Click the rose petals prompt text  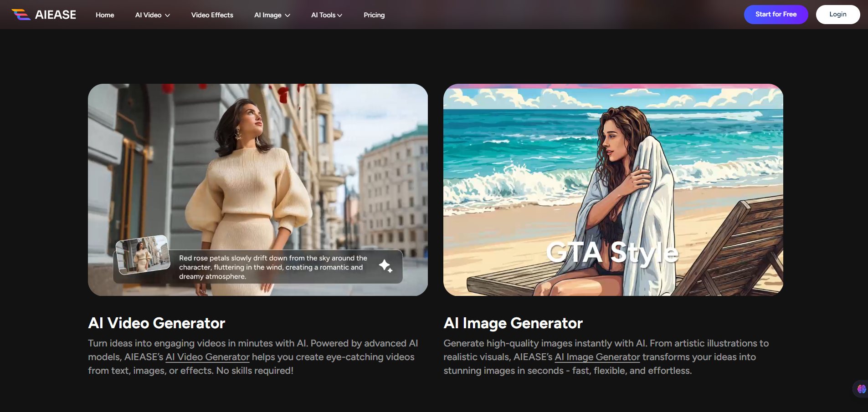click(273, 267)
